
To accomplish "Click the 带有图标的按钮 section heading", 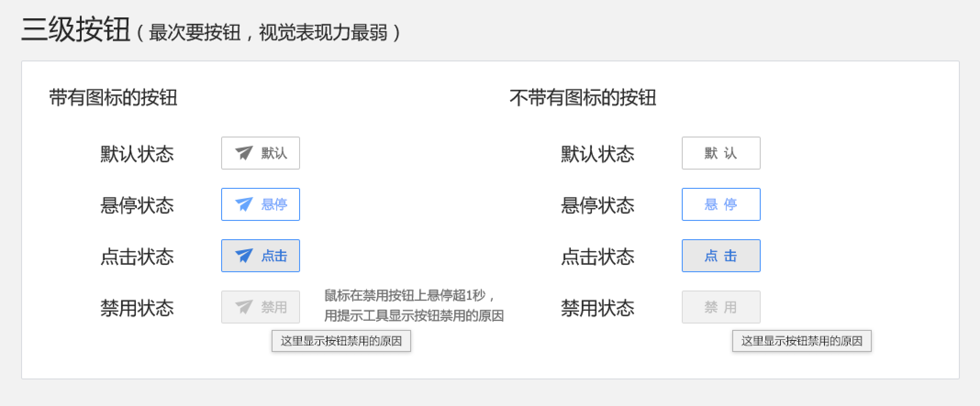I will 113,98.
